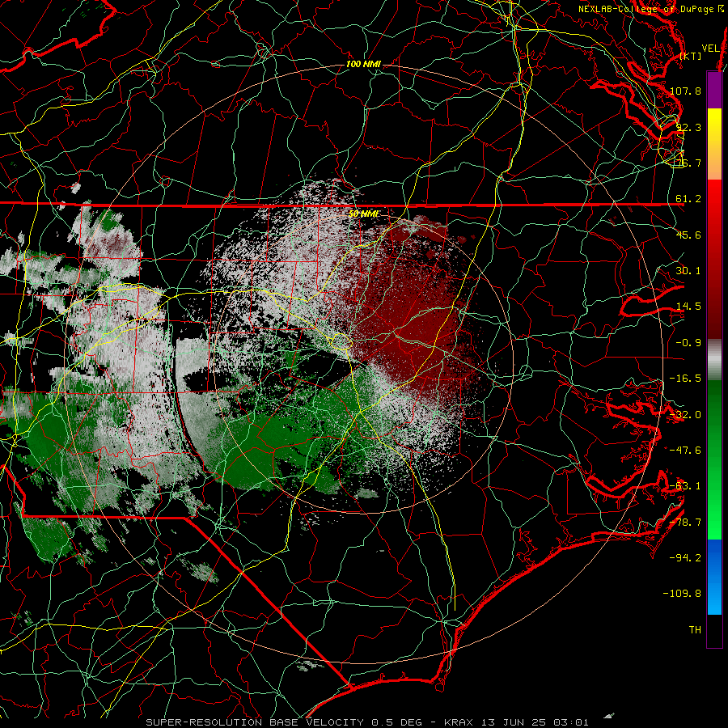
Task: Click the -0.9 velocity scale value
Action: click(688, 343)
